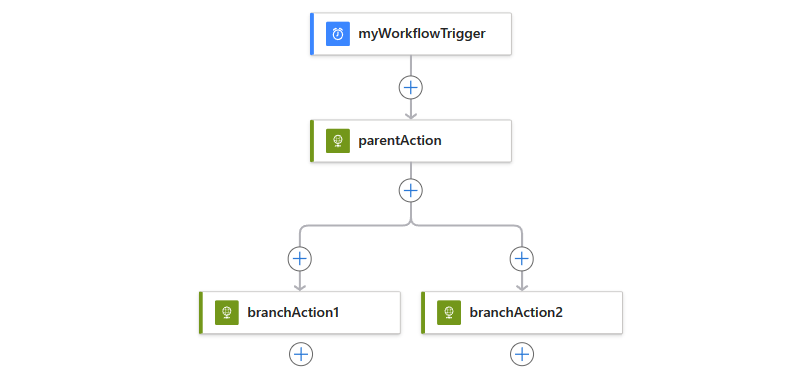
Task: Add a new step below branchAction1
Action: tap(301, 354)
